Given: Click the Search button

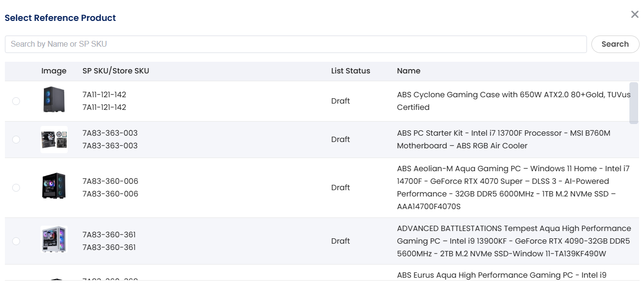Looking at the screenshot, I should pos(615,44).
